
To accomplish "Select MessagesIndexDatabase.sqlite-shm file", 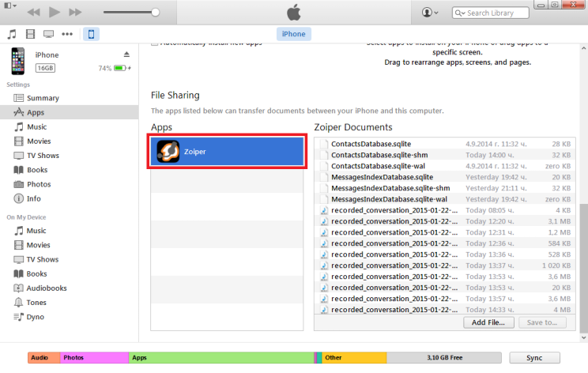I will click(445, 188).
